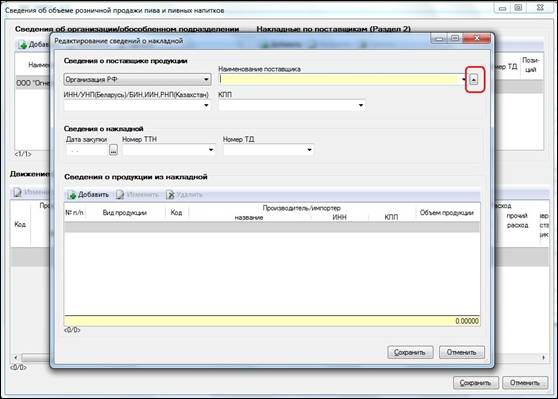Maximize the invoice editing dialog
The height and width of the screenshot is (399, 558).
455,38
